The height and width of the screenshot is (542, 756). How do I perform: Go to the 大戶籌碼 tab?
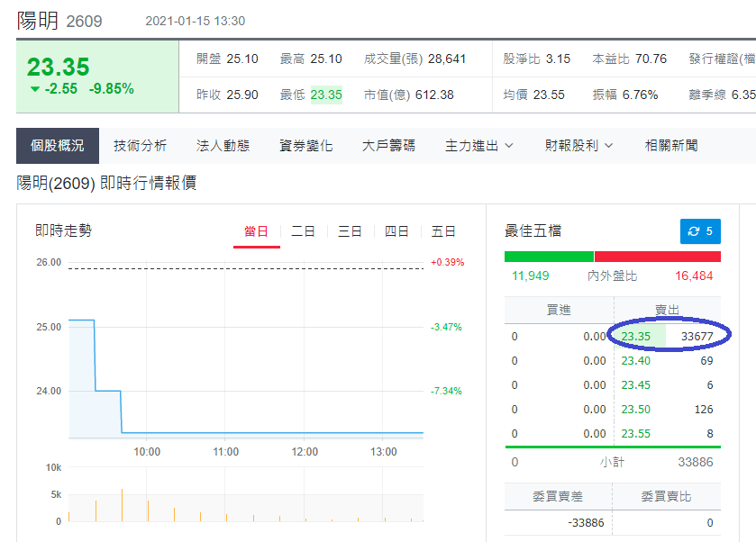(388, 146)
